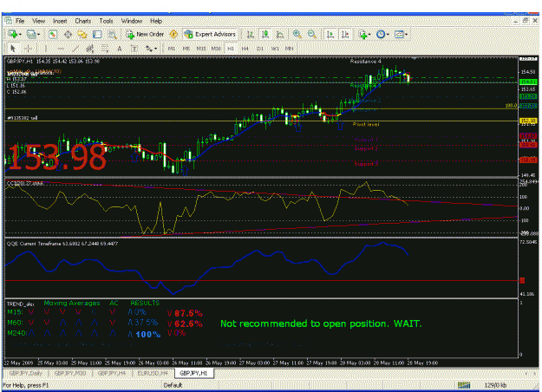542x392 pixels.
Task: Switch to the GBPJPY,H4 chart tab
Action: click(111, 373)
